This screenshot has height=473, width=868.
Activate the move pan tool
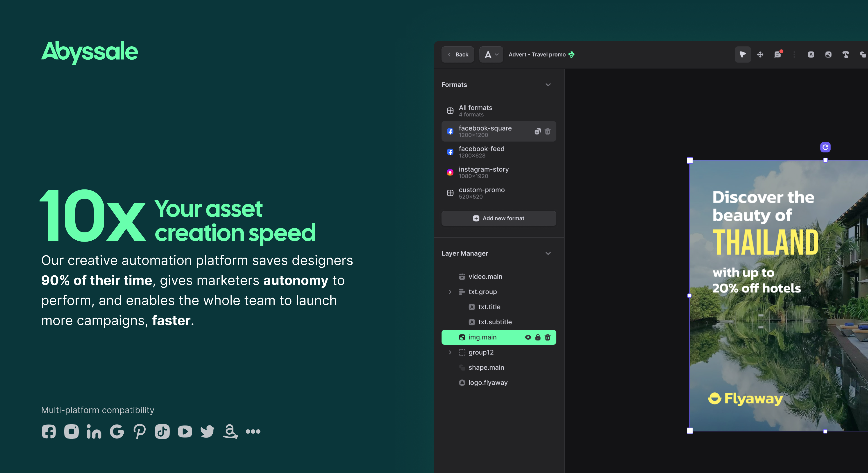tap(760, 55)
